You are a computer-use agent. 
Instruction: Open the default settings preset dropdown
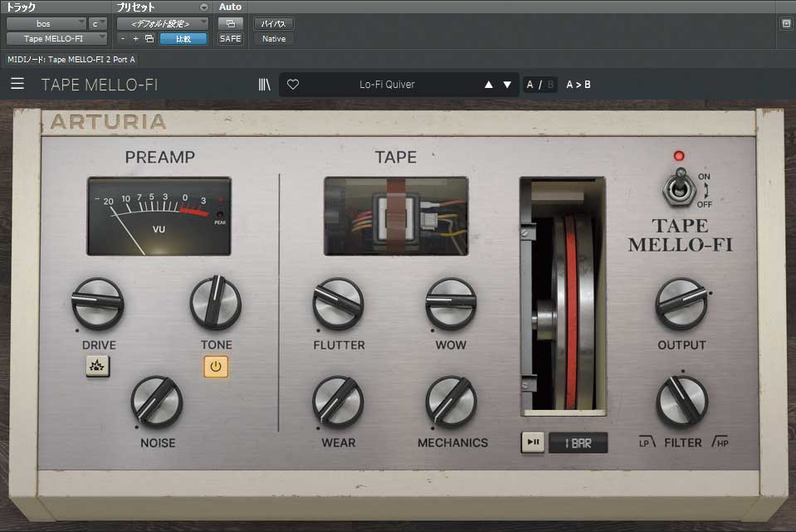tap(163, 23)
